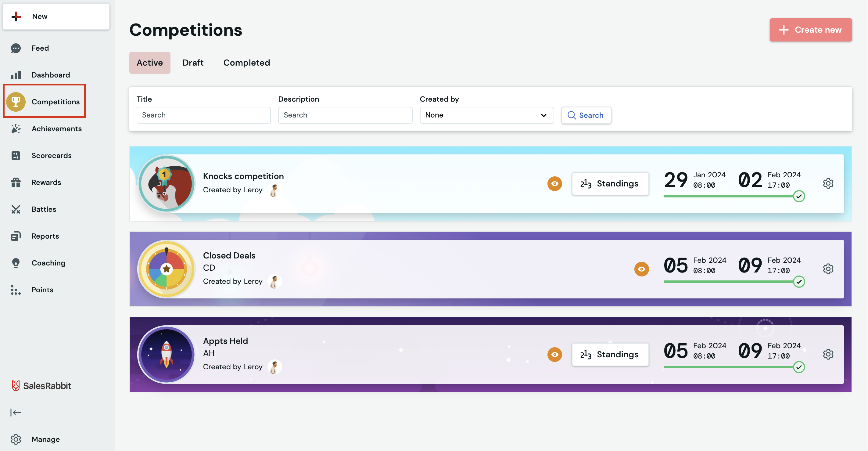Viewport: 868px width, 451px height.
Task: Click Leroy's avatar on Appts Held
Action: point(274,367)
